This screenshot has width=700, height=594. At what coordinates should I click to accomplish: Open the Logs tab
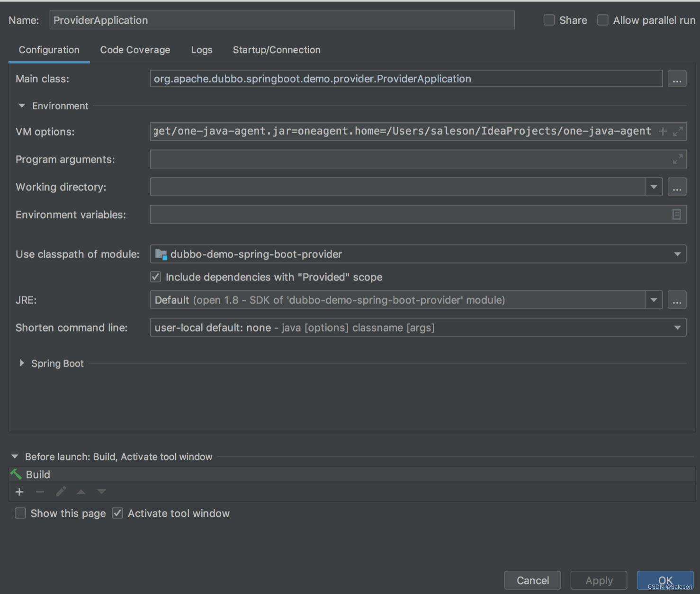202,50
